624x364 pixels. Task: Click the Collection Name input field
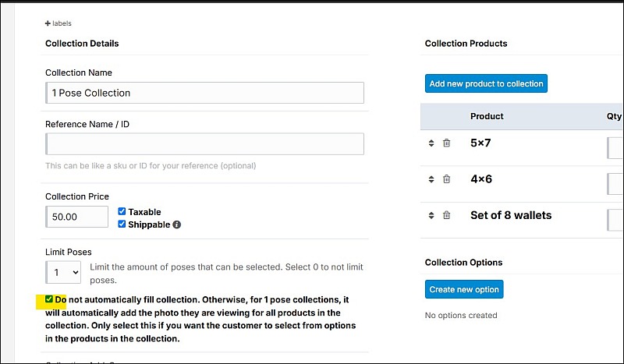[x=204, y=93]
